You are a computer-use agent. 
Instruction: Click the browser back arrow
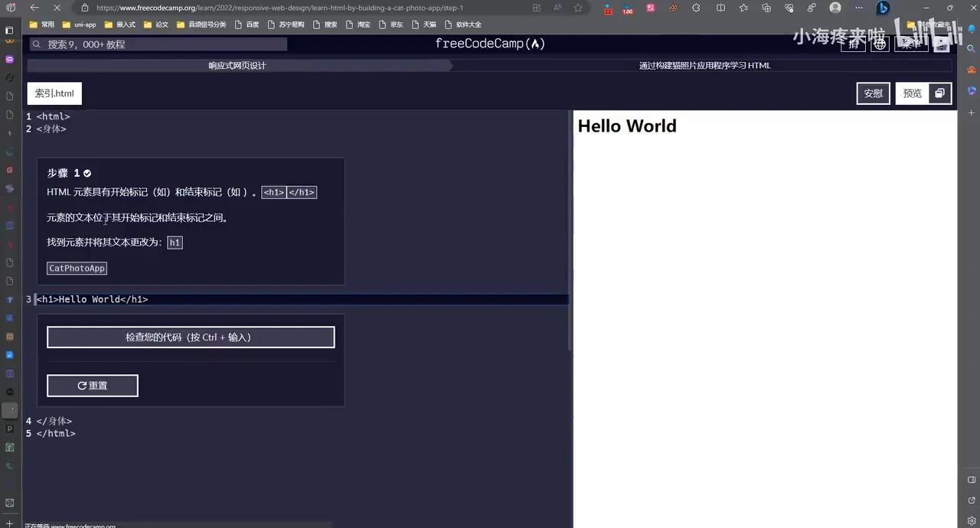click(x=34, y=8)
